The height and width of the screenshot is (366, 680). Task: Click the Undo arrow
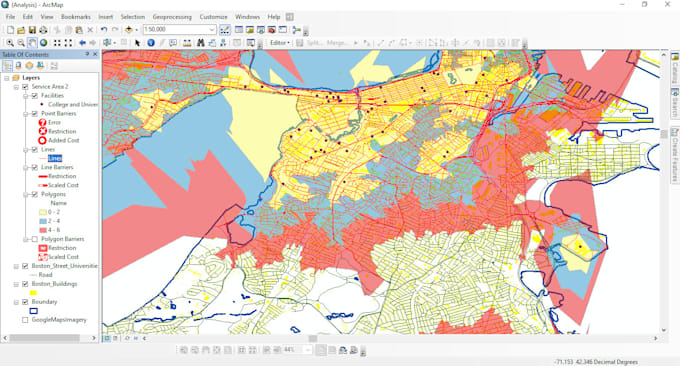(x=104, y=30)
